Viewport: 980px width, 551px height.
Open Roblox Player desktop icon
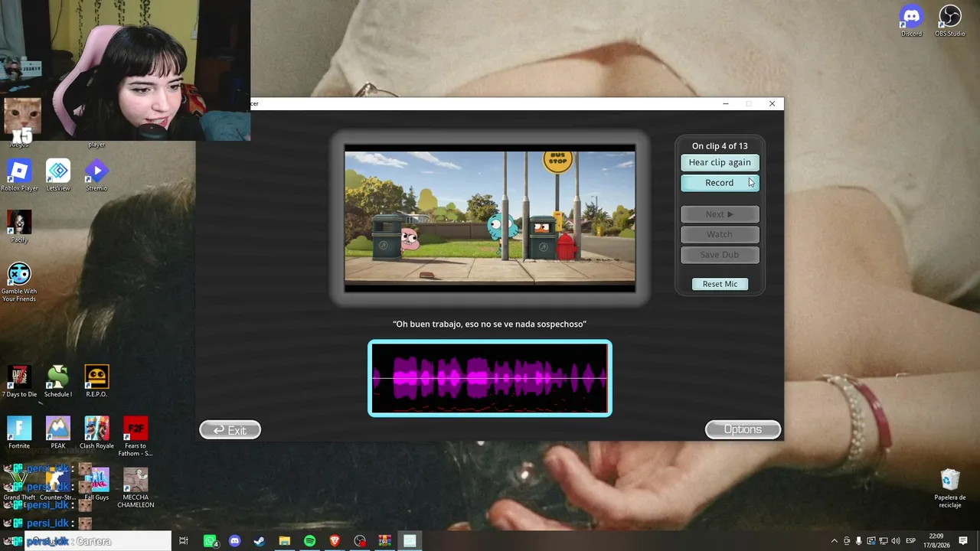(x=19, y=175)
